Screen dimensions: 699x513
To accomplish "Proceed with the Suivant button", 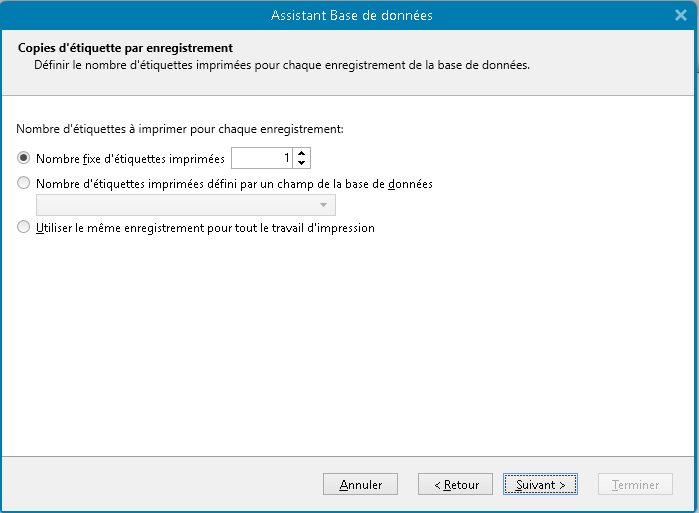I will [x=540, y=485].
